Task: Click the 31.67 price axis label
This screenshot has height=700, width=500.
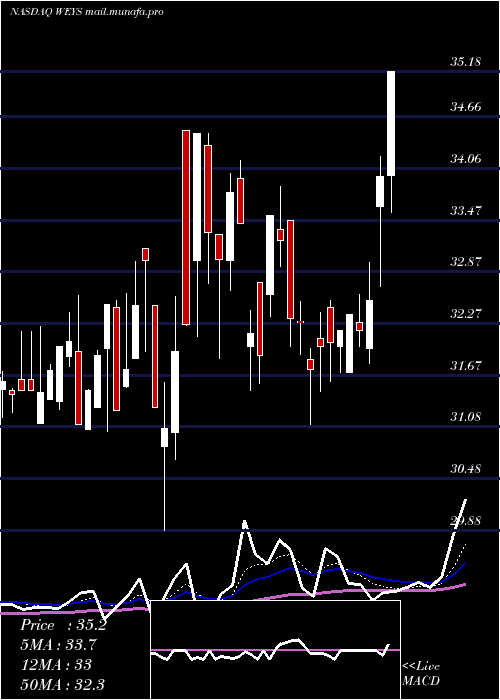Action: [x=466, y=366]
